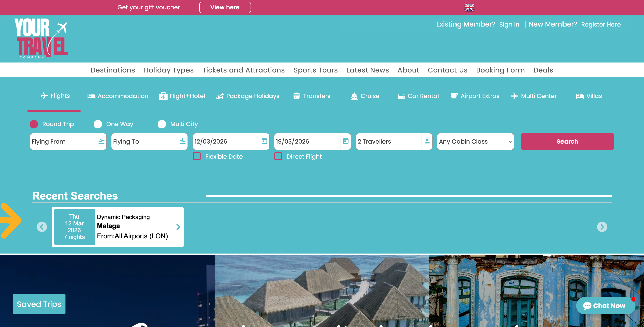Open the Malaga recent search card
The height and width of the screenshot is (327, 644).
(x=118, y=227)
